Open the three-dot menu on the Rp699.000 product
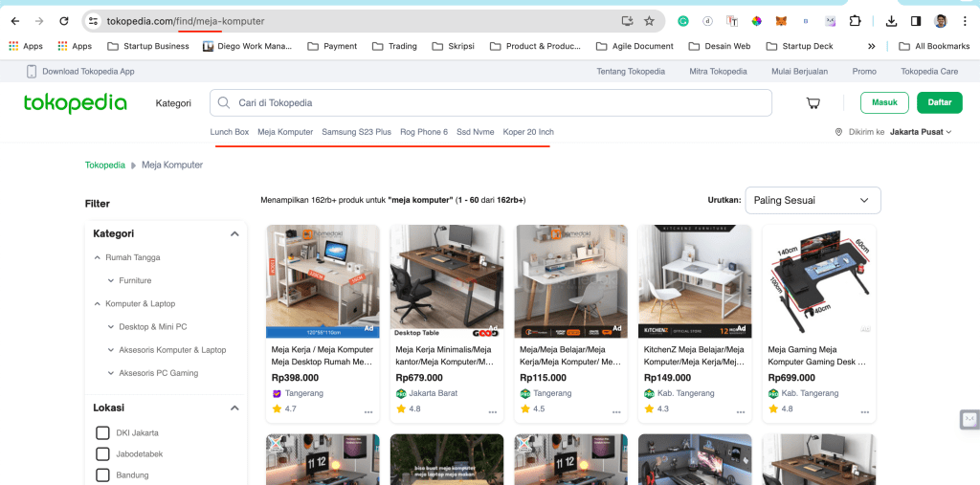The width and height of the screenshot is (980, 485). pyautogui.click(x=864, y=412)
